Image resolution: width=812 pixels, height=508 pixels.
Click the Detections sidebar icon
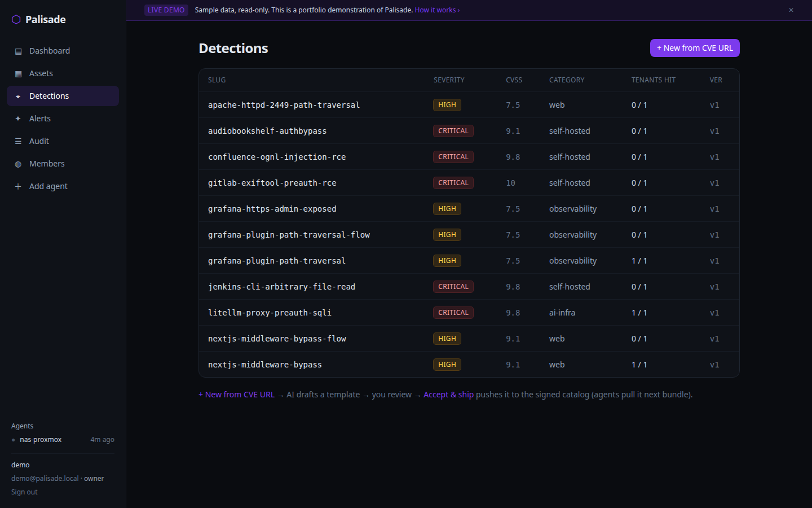pos(18,97)
